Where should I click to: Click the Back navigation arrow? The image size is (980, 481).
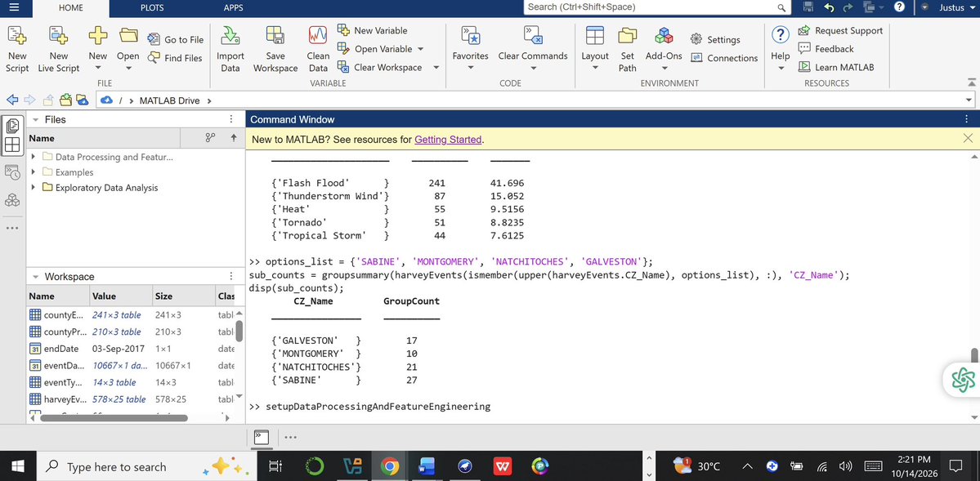11,100
